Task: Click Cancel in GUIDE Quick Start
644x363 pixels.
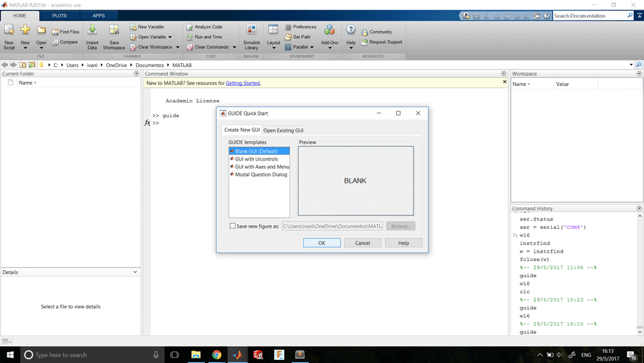Action: pos(362,243)
